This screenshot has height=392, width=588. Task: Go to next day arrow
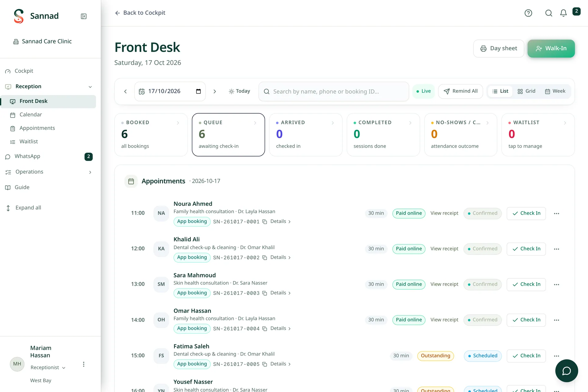coord(215,91)
